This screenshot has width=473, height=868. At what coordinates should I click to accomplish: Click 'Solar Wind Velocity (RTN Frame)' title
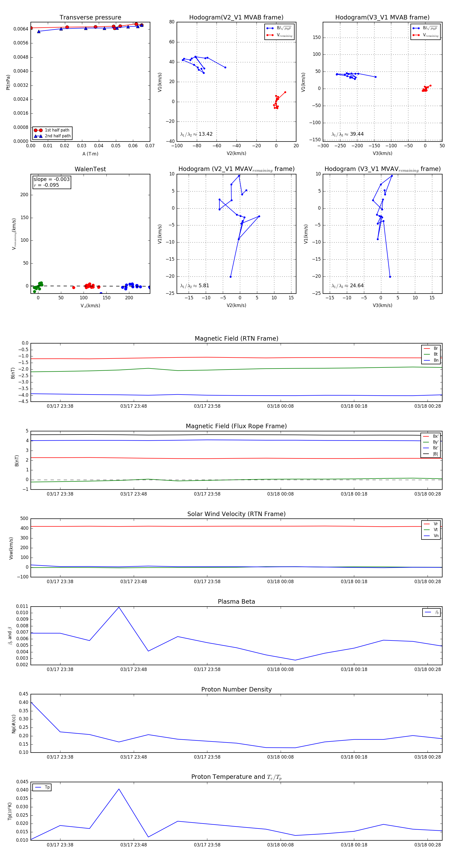(236, 514)
